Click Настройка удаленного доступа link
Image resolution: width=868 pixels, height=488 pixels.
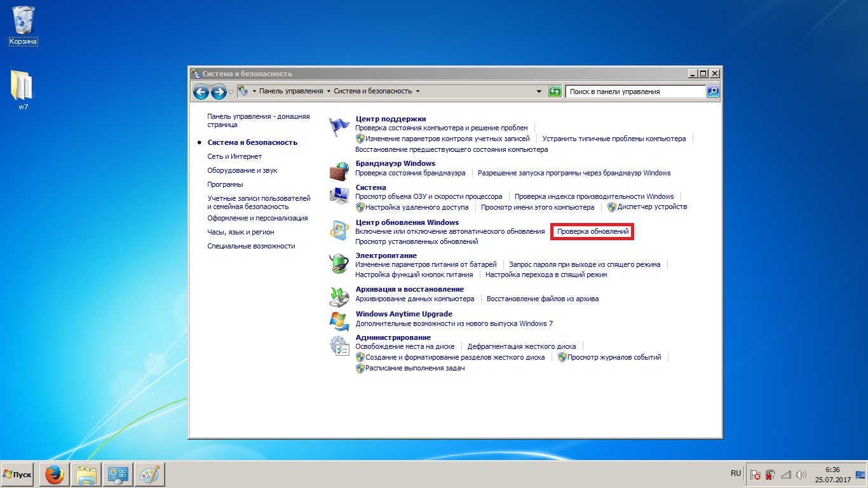coord(417,207)
